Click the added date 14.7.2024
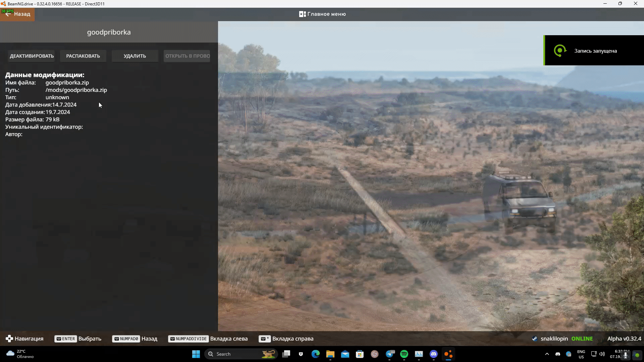The image size is (644, 362). pyautogui.click(x=64, y=105)
